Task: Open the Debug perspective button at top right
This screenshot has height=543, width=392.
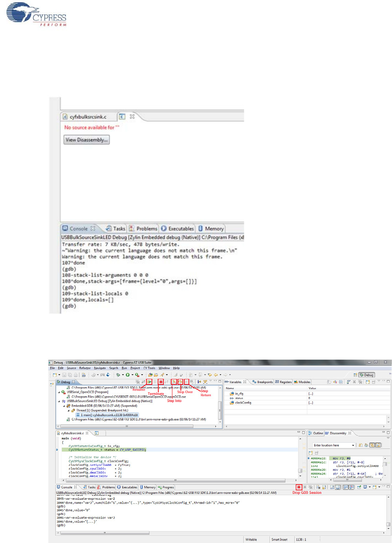Action: point(367,375)
